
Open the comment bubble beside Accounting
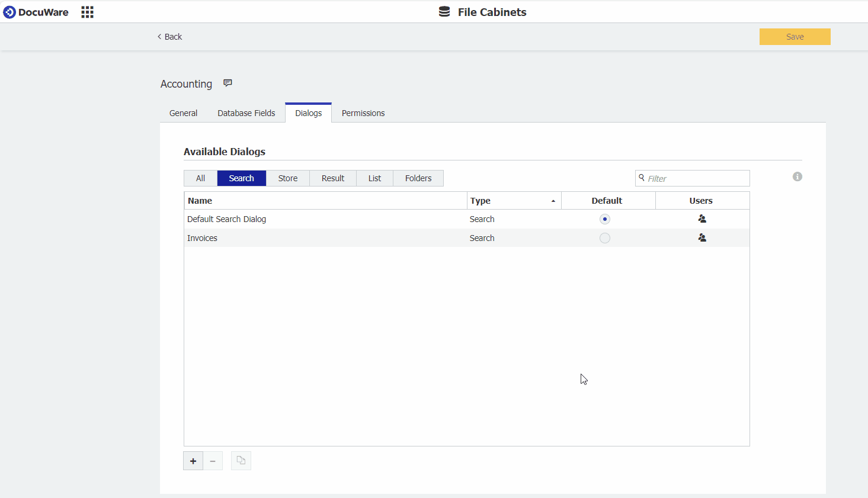pyautogui.click(x=228, y=83)
